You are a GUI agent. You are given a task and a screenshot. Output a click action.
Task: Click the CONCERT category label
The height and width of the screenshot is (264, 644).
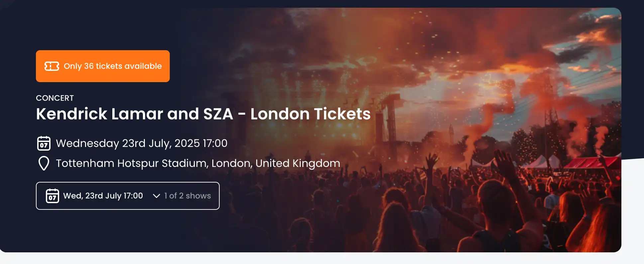coord(55,98)
